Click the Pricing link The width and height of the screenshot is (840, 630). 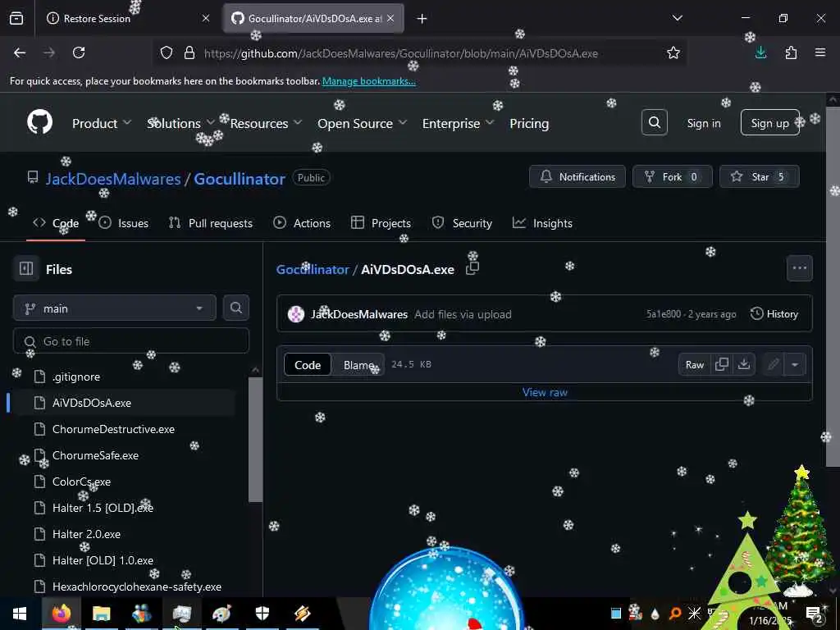529,123
